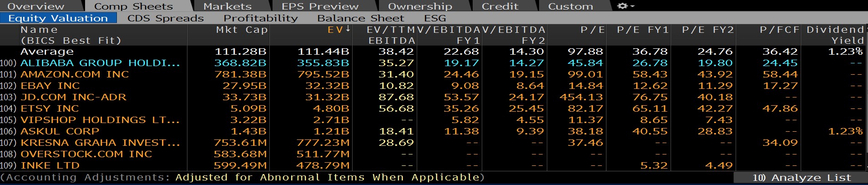Click Kresna Graha P/FCF value 34.09
Screen dimensions: 868x185
[x=780, y=143]
